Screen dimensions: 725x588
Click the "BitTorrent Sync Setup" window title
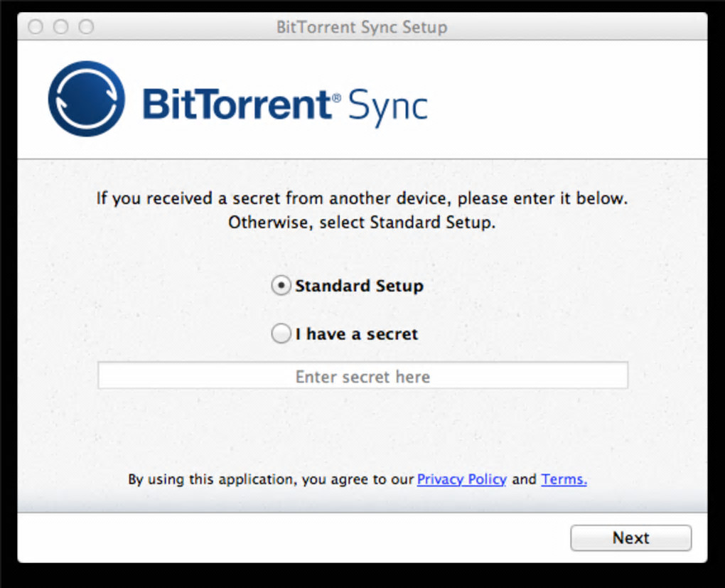point(362,28)
